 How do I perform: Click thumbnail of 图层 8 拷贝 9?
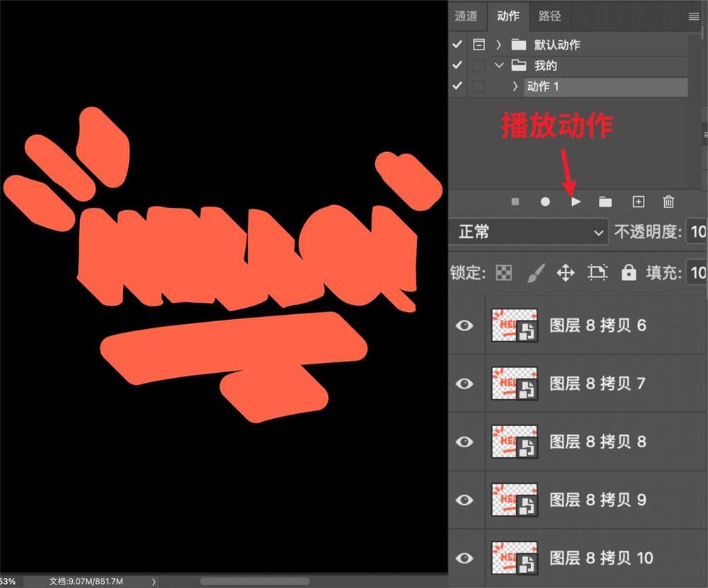point(514,500)
